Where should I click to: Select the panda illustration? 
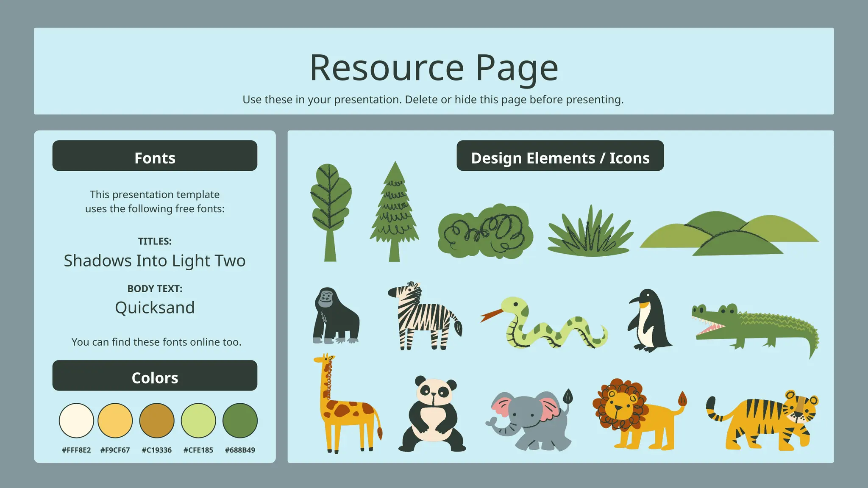[x=432, y=413]
